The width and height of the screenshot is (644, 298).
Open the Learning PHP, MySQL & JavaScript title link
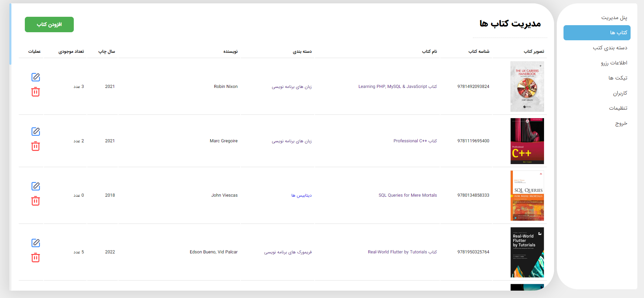click(397, 87)
